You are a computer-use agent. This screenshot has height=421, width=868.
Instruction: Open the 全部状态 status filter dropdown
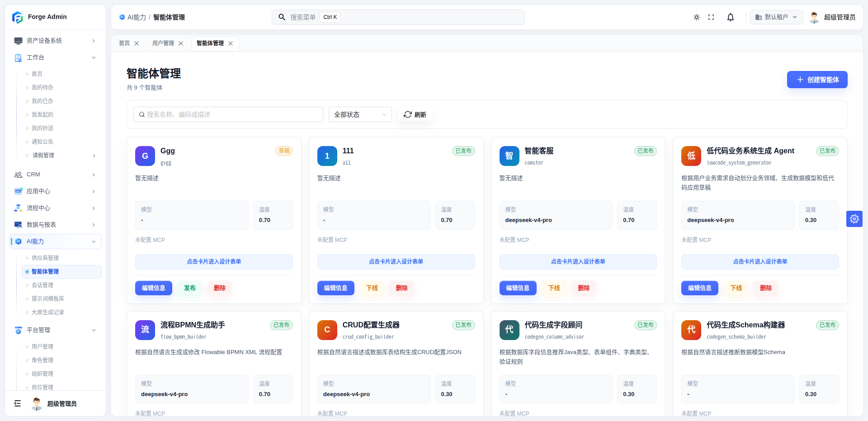tap(360, 114)
